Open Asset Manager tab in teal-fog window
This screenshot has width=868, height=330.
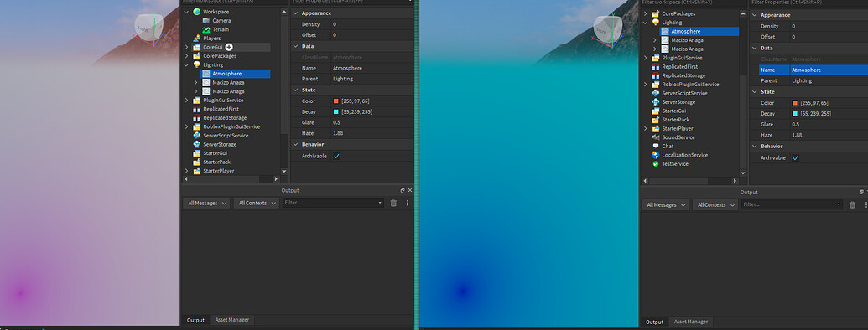point(691,322)
